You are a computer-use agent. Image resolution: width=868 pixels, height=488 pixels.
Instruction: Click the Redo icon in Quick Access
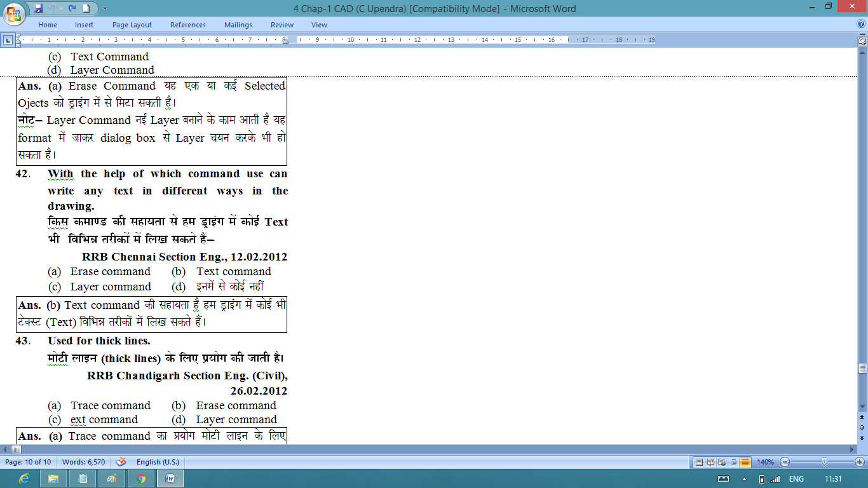click(x=72, y=8)
